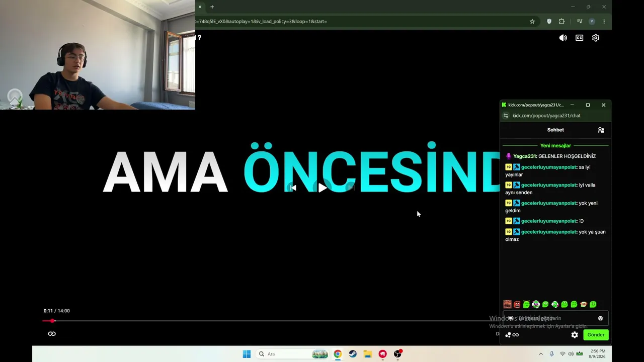644x362 pixels.
Task: Open the red app icon in the taskbar
Action: [383, 354]
